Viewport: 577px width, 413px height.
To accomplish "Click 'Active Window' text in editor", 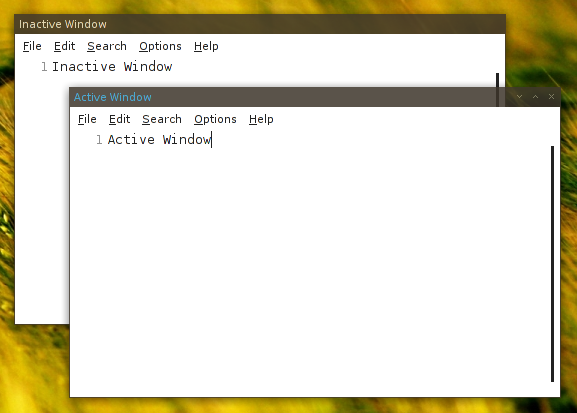I will (x=159, y=140).
